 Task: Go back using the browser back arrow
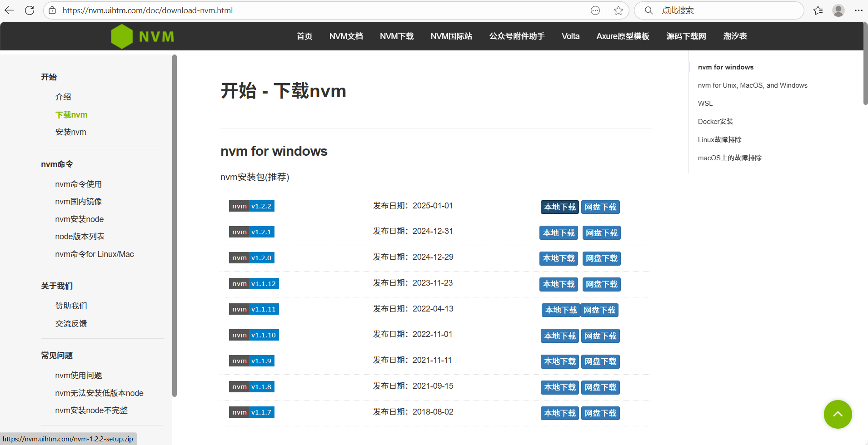coord(9,10)
